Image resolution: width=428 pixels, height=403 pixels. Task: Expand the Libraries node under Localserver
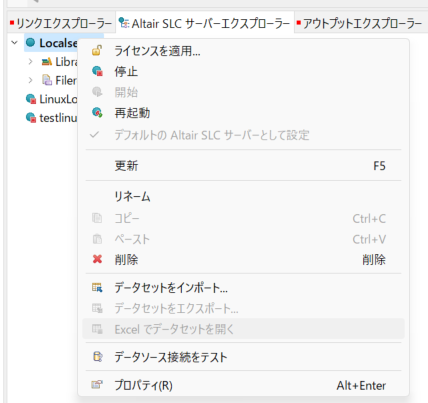(31, 62)
